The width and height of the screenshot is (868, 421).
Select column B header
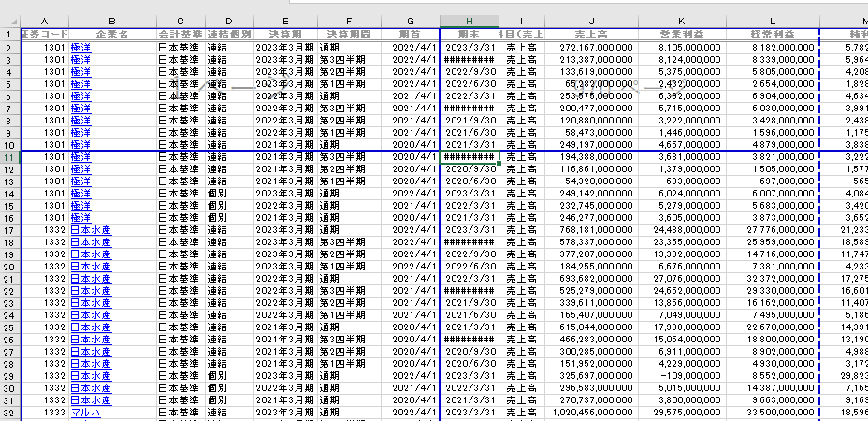[112, 21]
